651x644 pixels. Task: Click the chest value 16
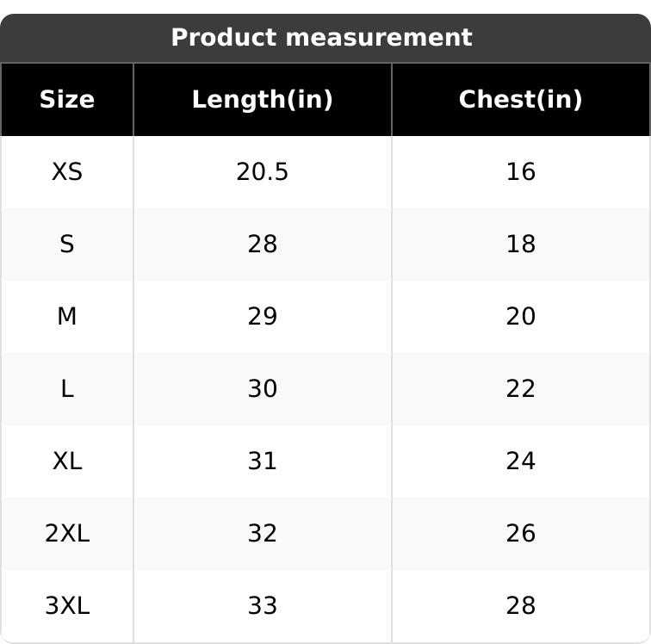pyautogui.click(x=520, y=172)
